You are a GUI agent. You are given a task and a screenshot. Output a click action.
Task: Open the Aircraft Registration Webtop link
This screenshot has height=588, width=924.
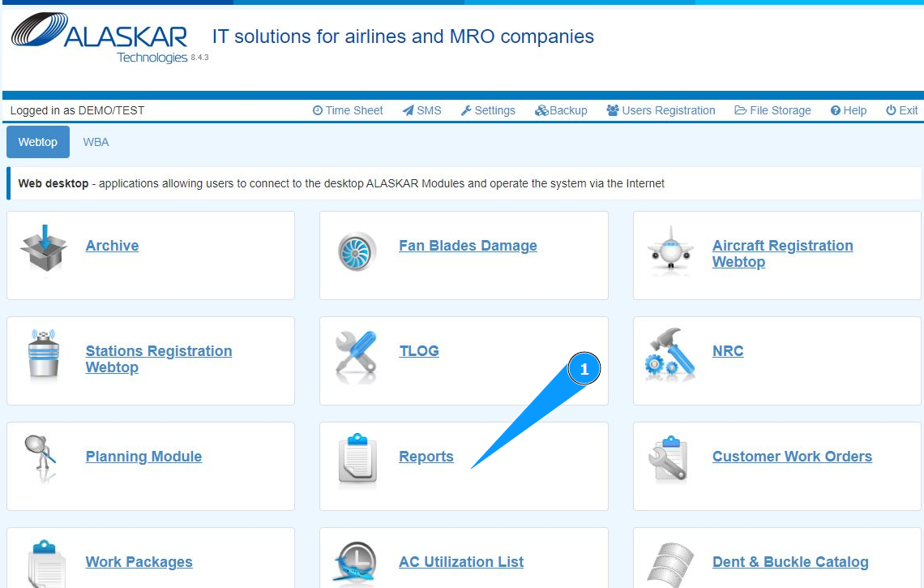click(783, 254)
